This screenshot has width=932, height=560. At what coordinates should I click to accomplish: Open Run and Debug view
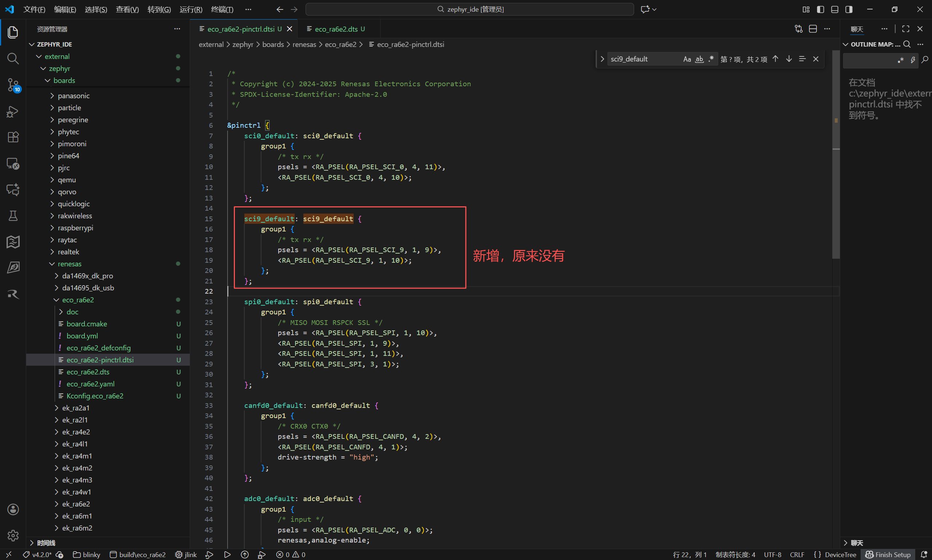tap(13, 111)
